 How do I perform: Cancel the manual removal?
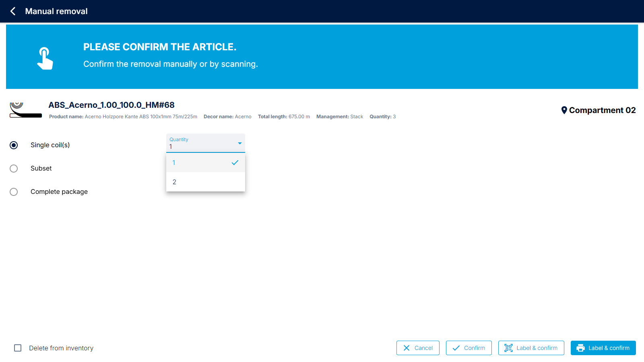[417, 348]
